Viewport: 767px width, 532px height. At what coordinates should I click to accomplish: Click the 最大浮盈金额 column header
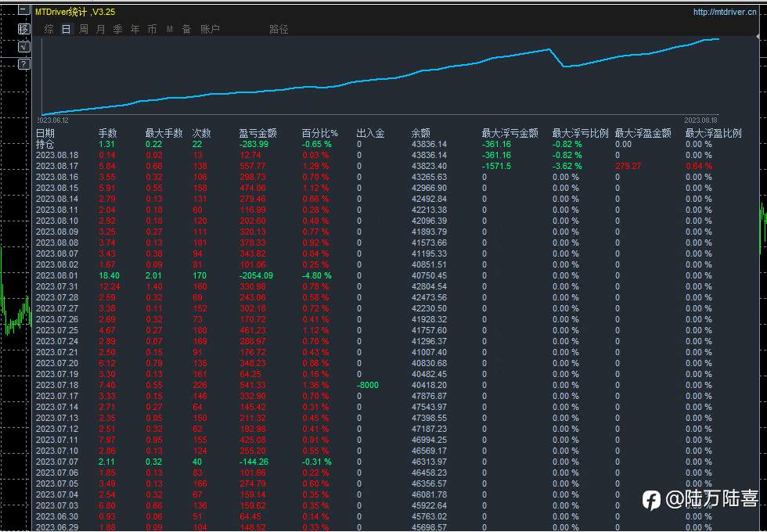point(643,133)
